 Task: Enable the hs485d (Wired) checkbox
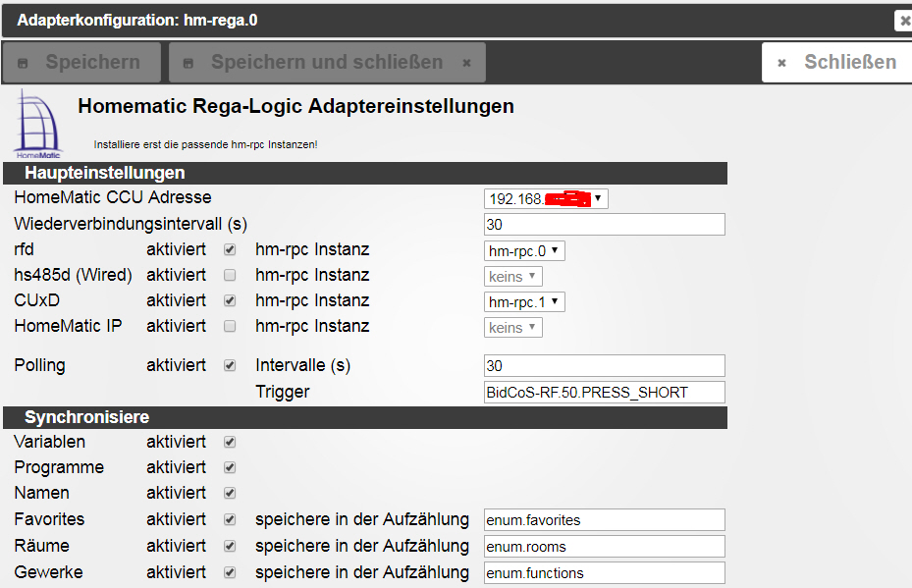(230, 276)
